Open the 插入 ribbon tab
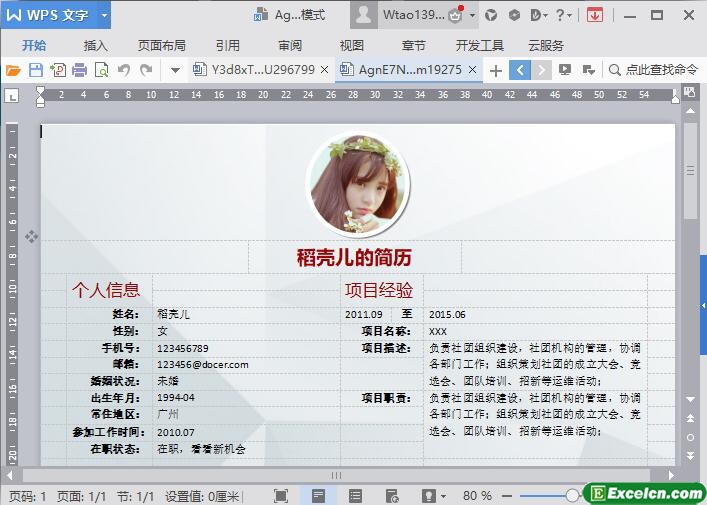707x505 pixels. coord(96,45)
